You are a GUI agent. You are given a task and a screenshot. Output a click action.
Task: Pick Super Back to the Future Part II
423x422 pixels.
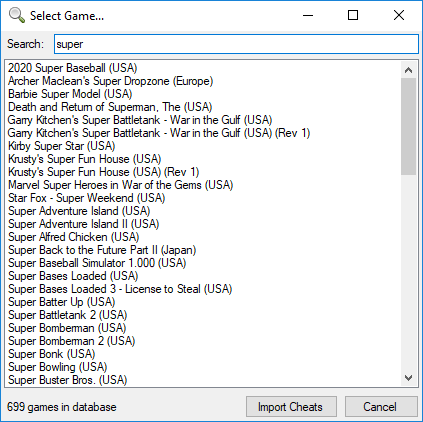click(102, 250)
